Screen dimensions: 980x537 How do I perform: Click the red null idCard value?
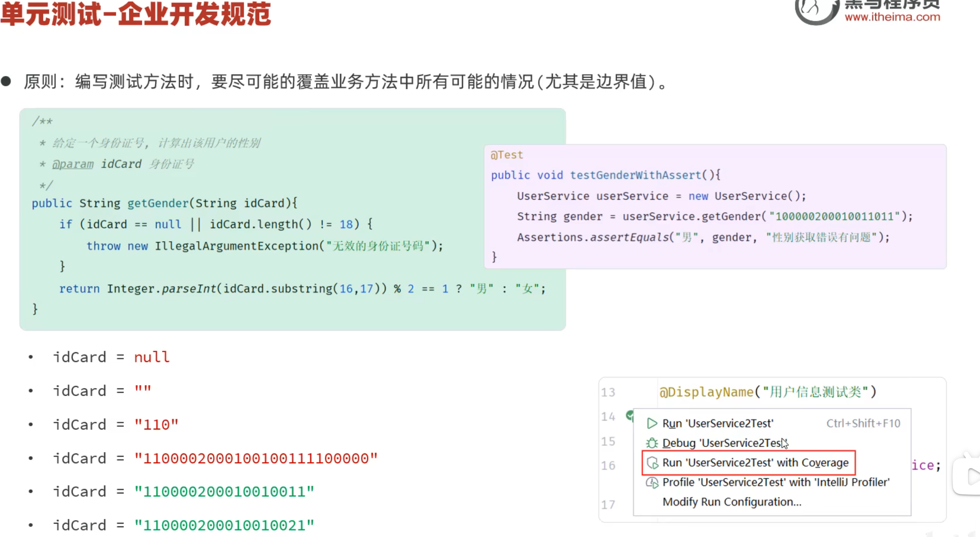tap(152, 357)
